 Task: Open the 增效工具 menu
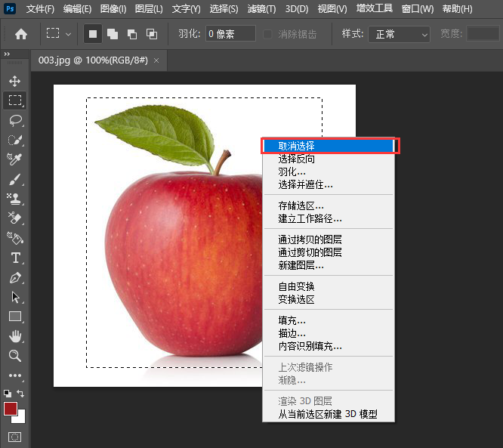click(x=375, y=8)
